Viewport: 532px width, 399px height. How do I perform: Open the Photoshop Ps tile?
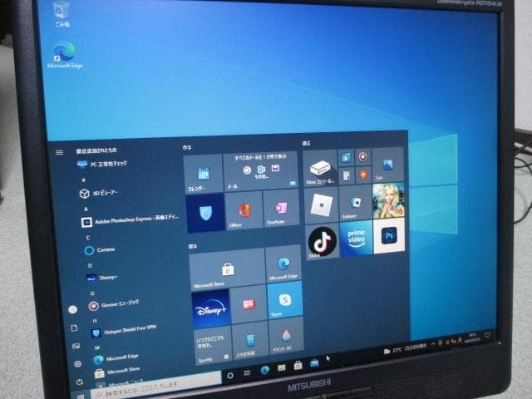tap(389, 236)
